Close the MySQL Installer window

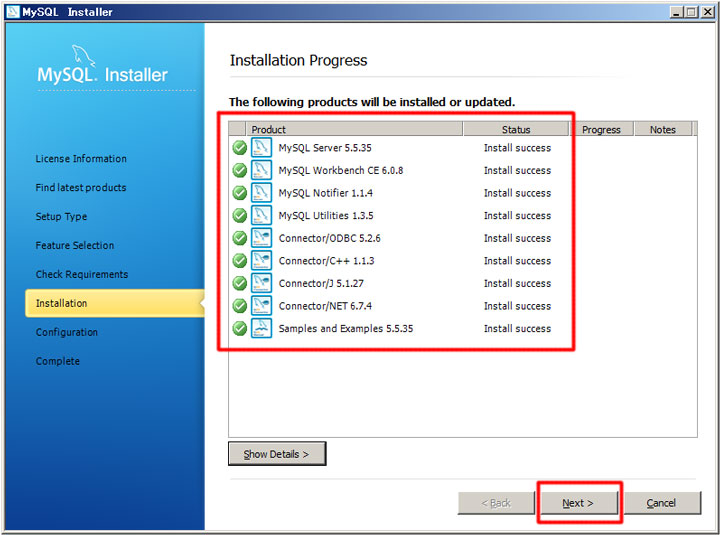coord(708,12)
